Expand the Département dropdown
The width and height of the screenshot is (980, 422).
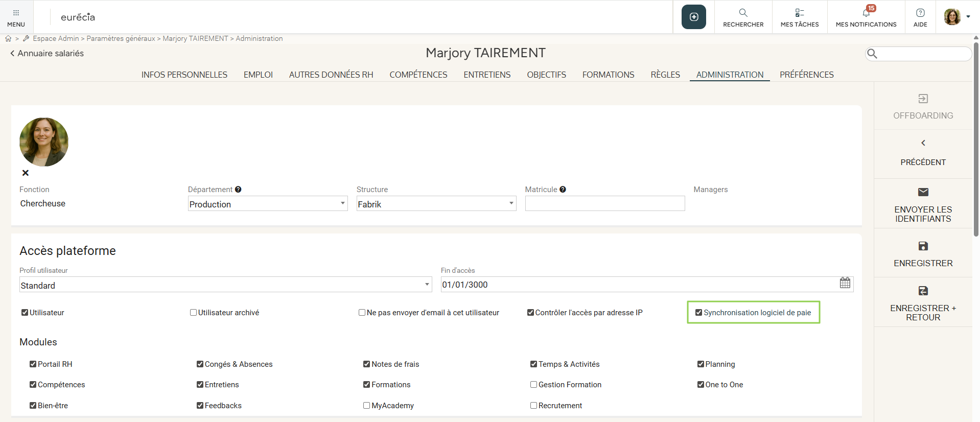pos(342,203)
